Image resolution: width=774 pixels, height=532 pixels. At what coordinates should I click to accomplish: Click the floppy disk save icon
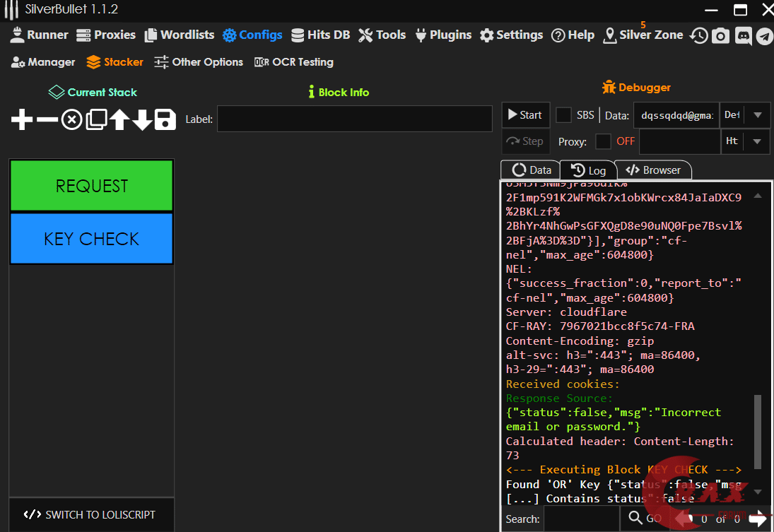click(165, 119)
